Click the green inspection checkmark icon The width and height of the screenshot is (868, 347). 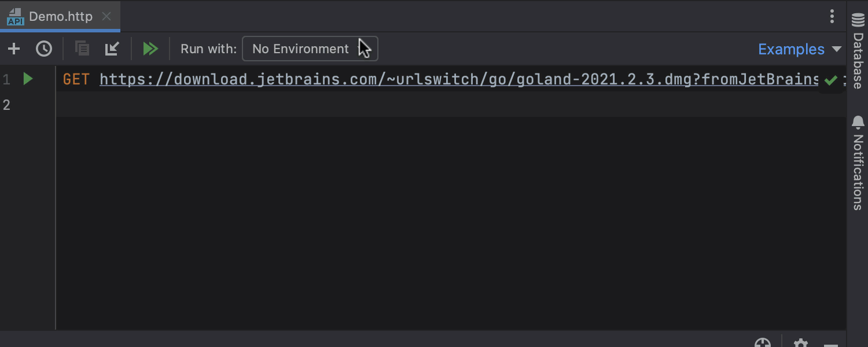(830, 80)
